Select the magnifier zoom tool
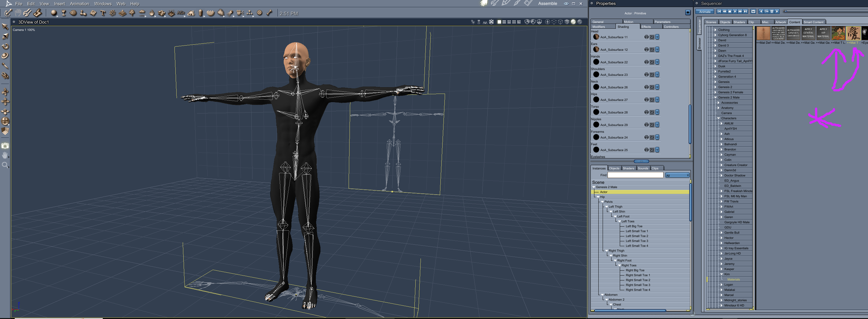868x319 pixels. [5, 165]
